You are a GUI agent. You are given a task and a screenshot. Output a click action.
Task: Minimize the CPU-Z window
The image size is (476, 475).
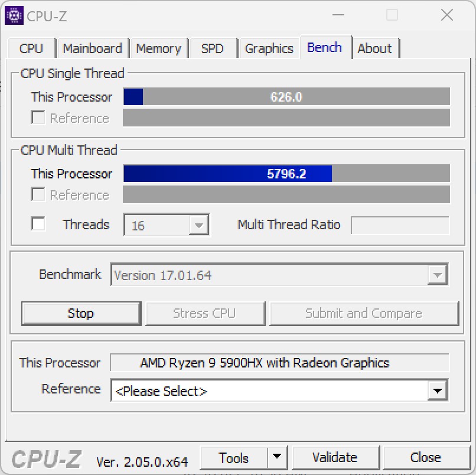338,15
